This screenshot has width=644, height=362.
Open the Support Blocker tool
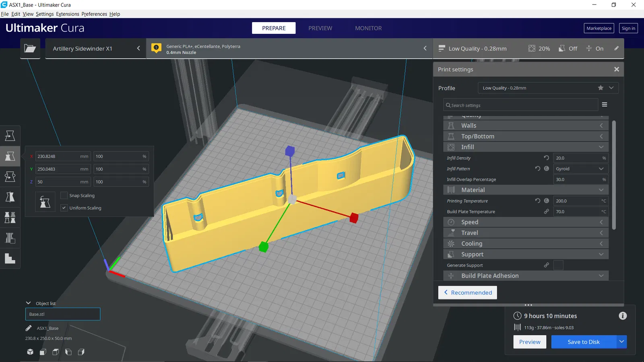[x=10, y=238]
